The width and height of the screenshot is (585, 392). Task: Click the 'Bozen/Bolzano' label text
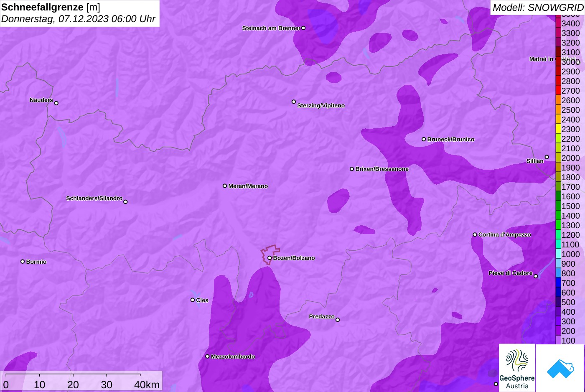(294, 258)
